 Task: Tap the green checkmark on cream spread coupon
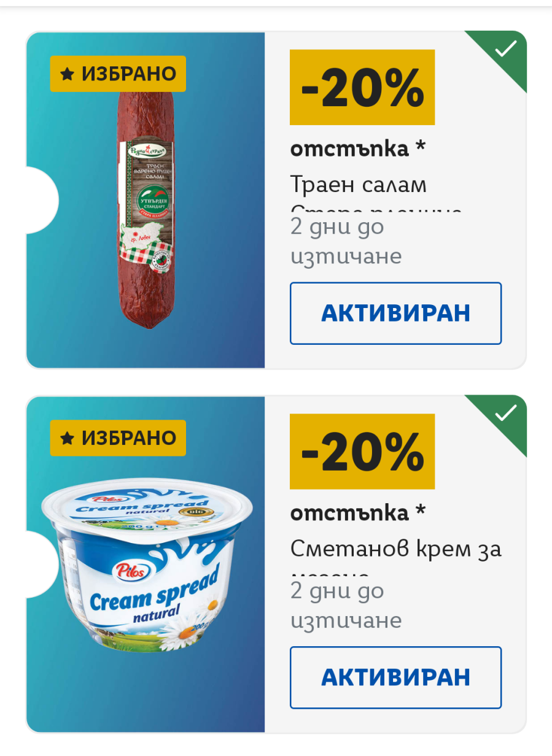click(x=505, y=413)
